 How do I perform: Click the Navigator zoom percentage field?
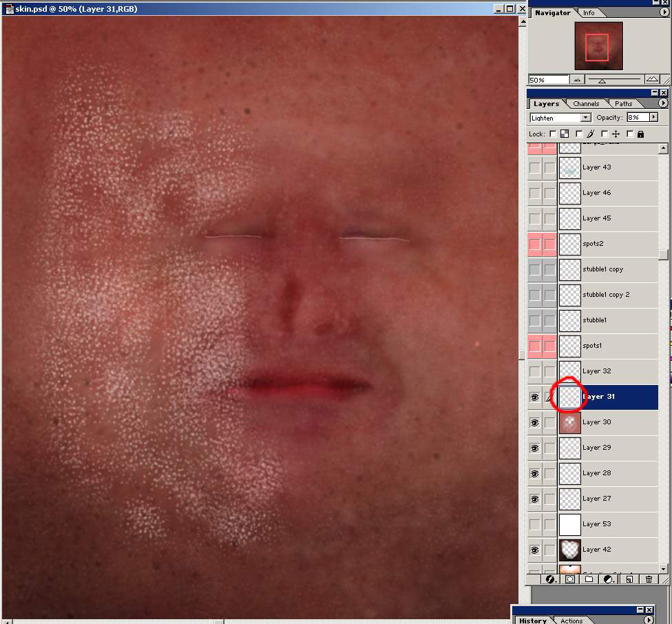click(547, 80)
